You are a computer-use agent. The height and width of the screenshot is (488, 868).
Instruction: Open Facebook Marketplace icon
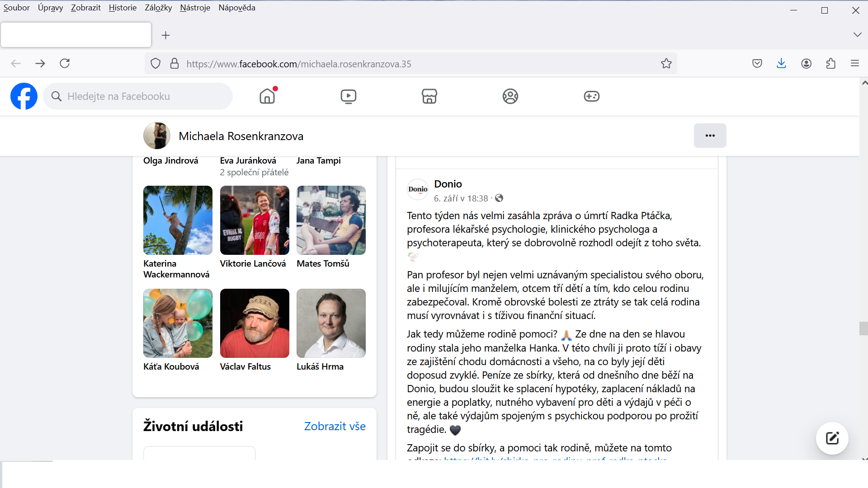429,96
